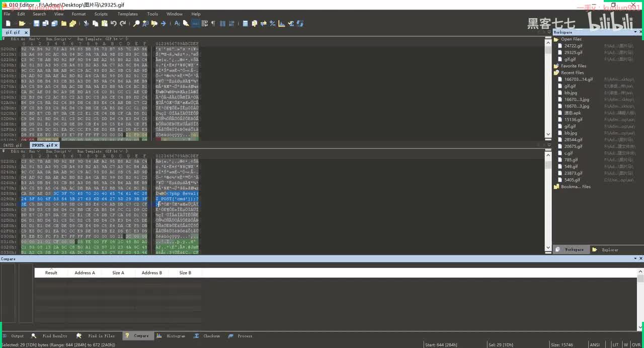
Task: Toggle the linefeeds display toolbar button
Action: 205,23
